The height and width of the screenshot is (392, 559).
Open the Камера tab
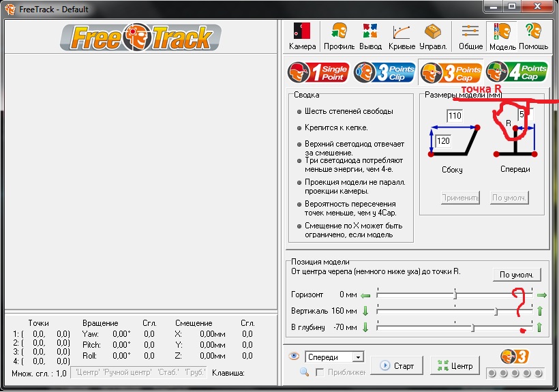coord(302,36)
